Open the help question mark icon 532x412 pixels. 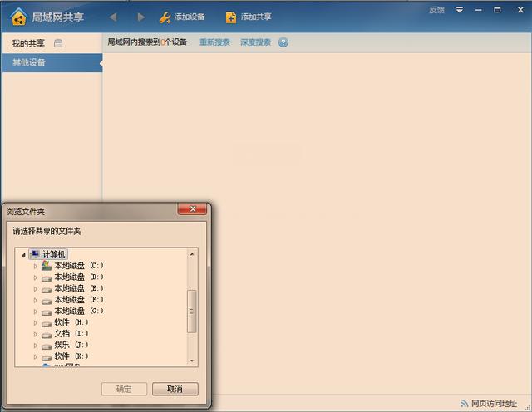coord(283,42)
